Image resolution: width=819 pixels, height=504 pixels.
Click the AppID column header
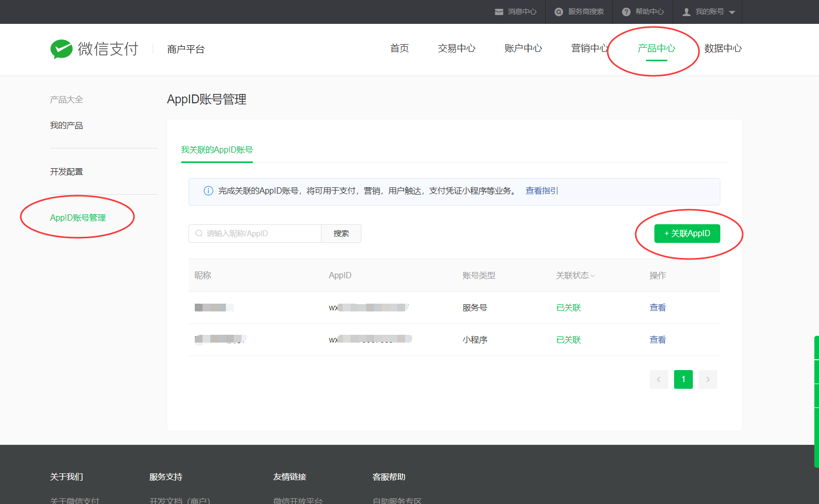click(340, 276)
